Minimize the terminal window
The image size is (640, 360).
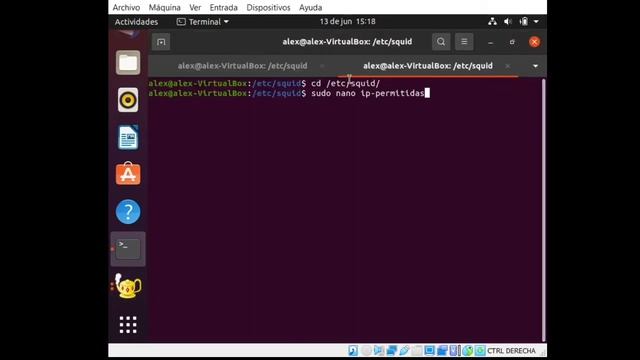[491, 42]
